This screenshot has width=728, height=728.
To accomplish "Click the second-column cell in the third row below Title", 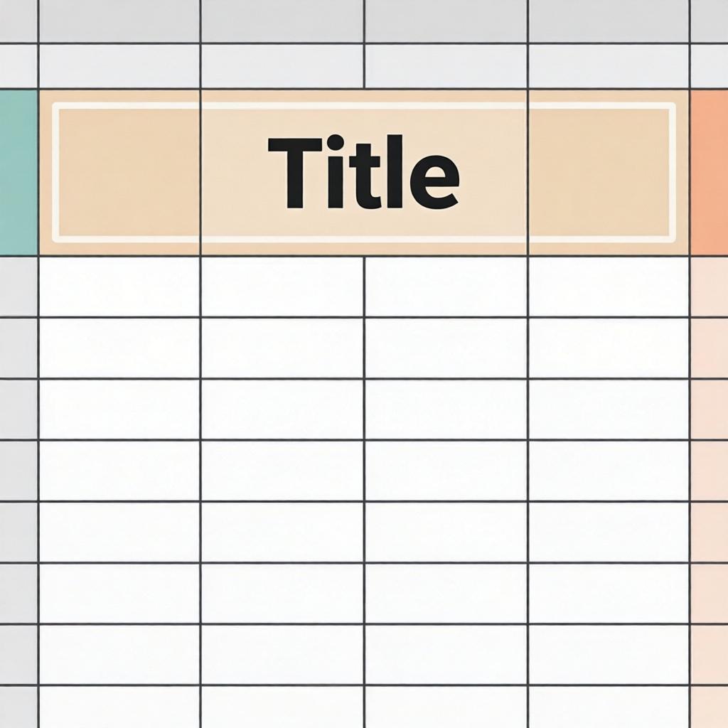I will [282, 409].
